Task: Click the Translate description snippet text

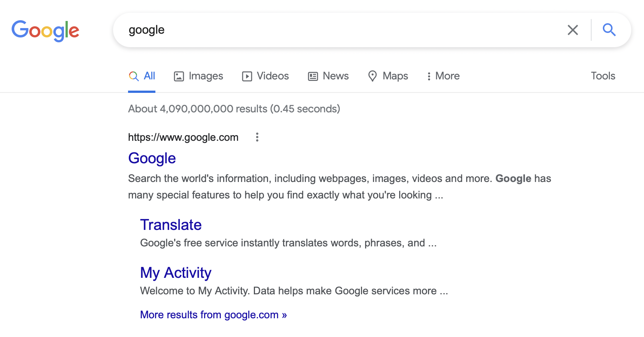Action: [288, 243]
